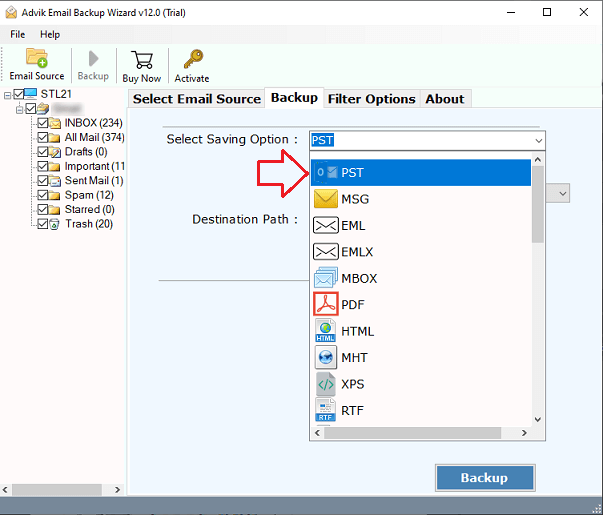Uncheck the Trash (20) checkbox
603x515 pixels.
tap(43, 224)
